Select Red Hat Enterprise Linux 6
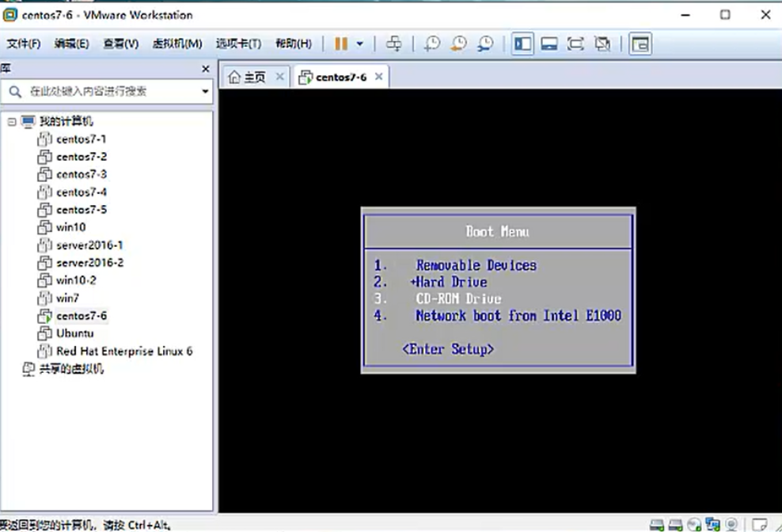This screenshot has height=532, width=782. tap(124, 351)
